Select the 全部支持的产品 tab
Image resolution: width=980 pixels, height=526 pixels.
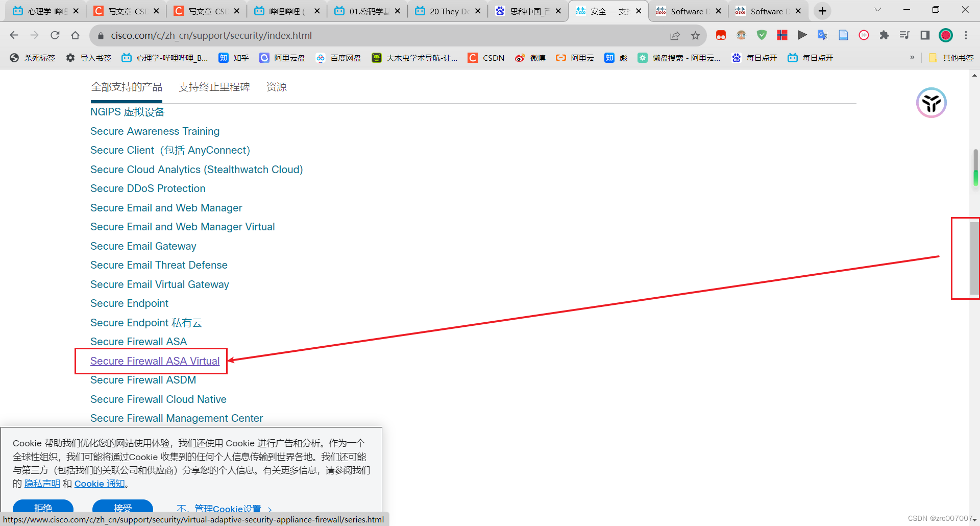click(127, 87)
